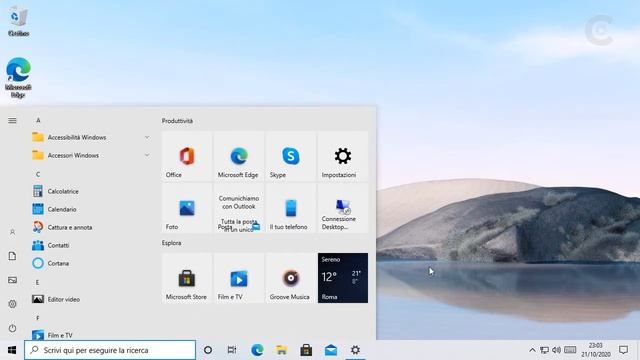Open the Foto tile
This screenshot has height=360, width=640.
tap(187, 208)
